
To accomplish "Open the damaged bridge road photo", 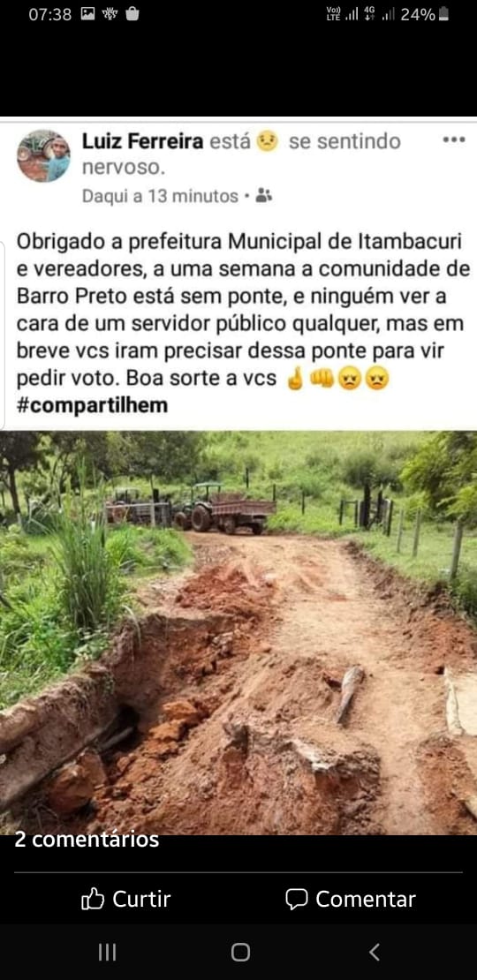I will [238, 632].
